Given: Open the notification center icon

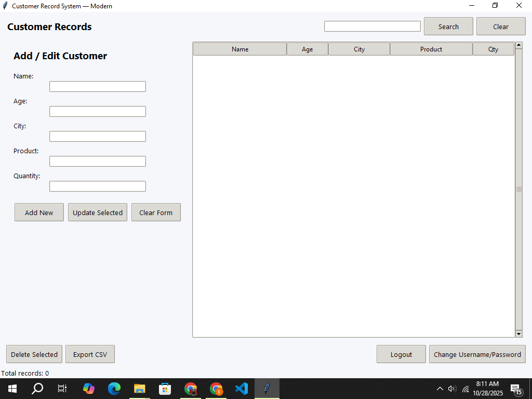Looking at the screenshot, I should [516, 389].
